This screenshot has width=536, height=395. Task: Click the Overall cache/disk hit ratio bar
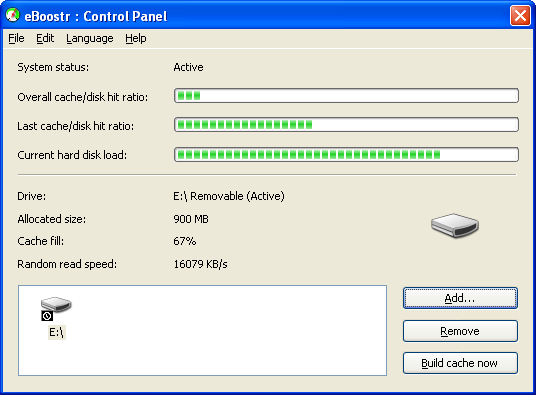coord(346,96)
